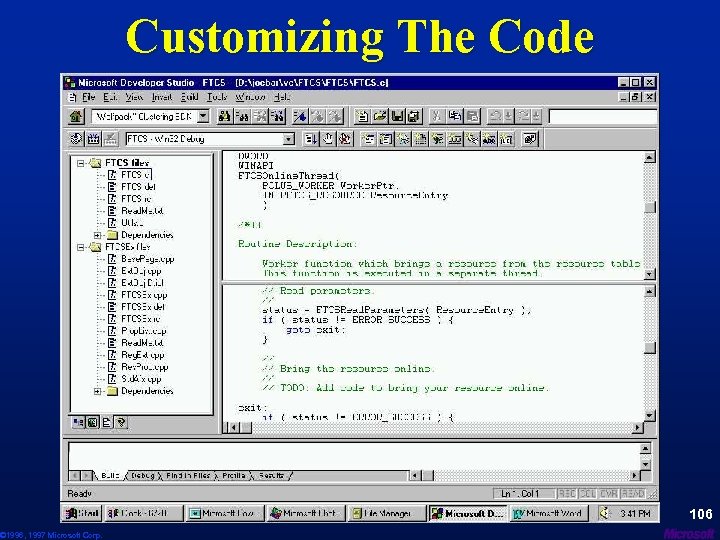Viewport: 720px width, 540px height.
Task: Expand Dependencies under FTCS files
Action: click(x=97, y=235)
